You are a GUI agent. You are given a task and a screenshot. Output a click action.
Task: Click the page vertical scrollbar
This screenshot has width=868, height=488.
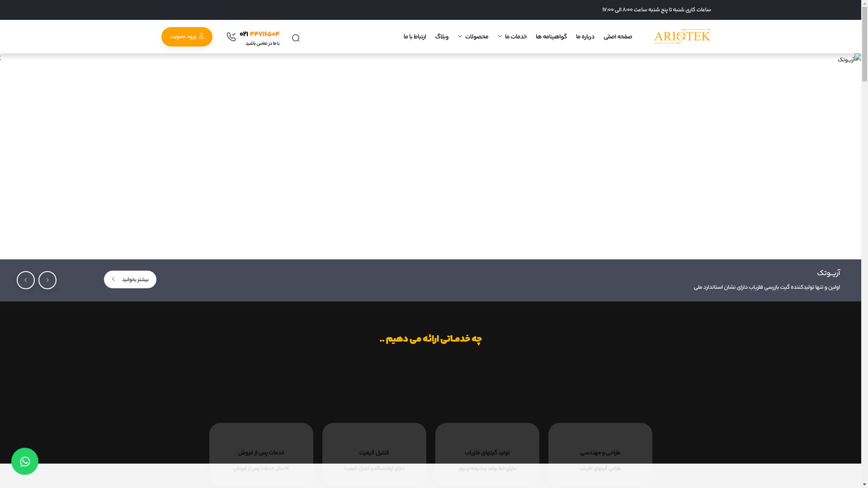864,244
